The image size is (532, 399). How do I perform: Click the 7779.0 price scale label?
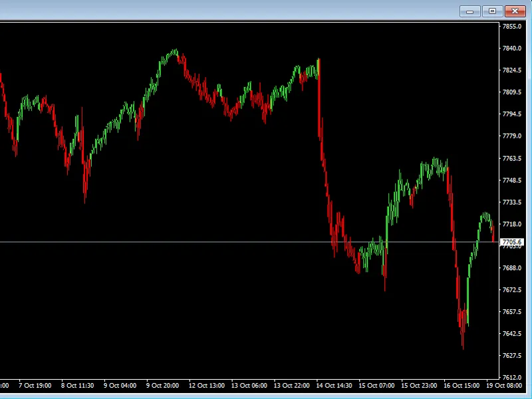(x=511, y=136)
